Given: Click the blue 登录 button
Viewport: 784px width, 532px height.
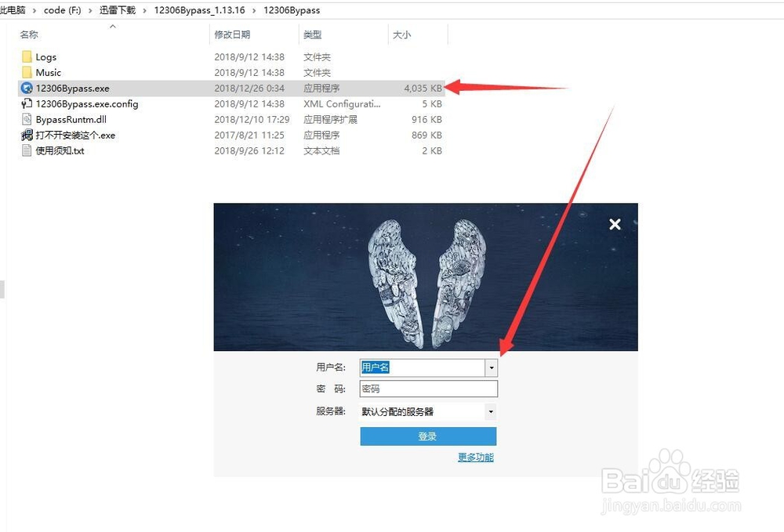Looking at the screenshot, I should click(x=429, y=436).
